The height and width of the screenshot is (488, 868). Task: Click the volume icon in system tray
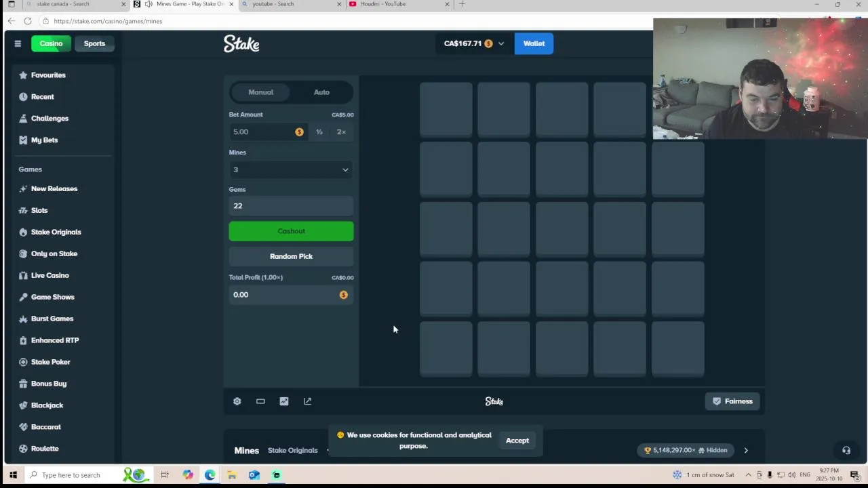tap(791, 475)
